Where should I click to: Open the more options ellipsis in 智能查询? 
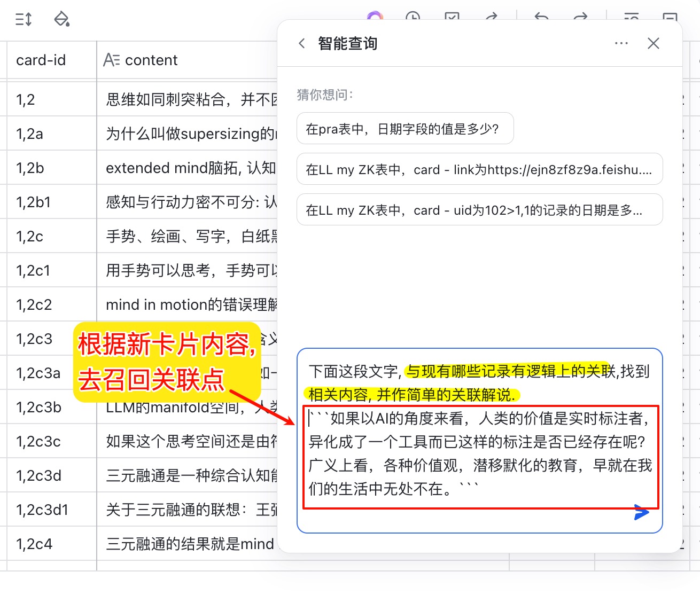click(621, 43)
